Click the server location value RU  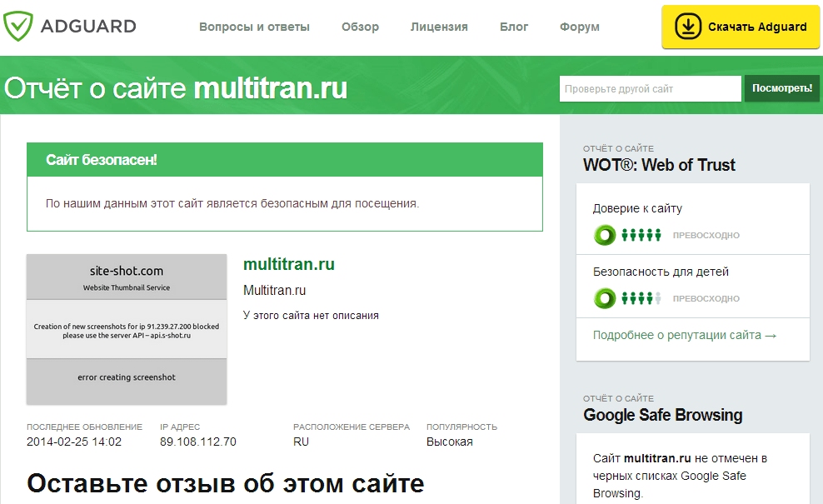point(301,442)
